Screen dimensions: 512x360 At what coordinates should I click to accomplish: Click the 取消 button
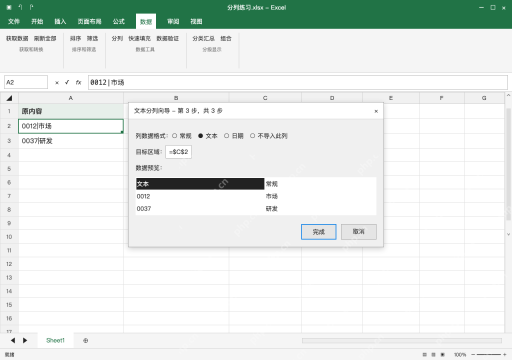359,232
